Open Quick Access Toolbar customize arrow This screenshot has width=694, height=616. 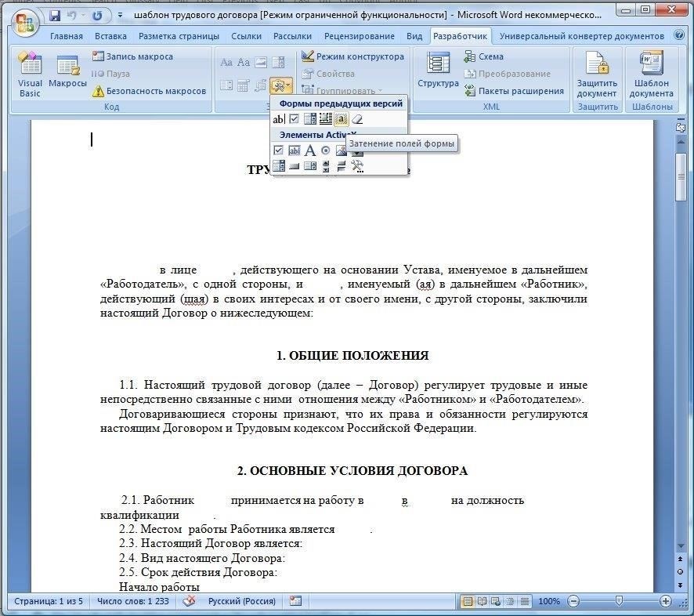click(120, 16)
